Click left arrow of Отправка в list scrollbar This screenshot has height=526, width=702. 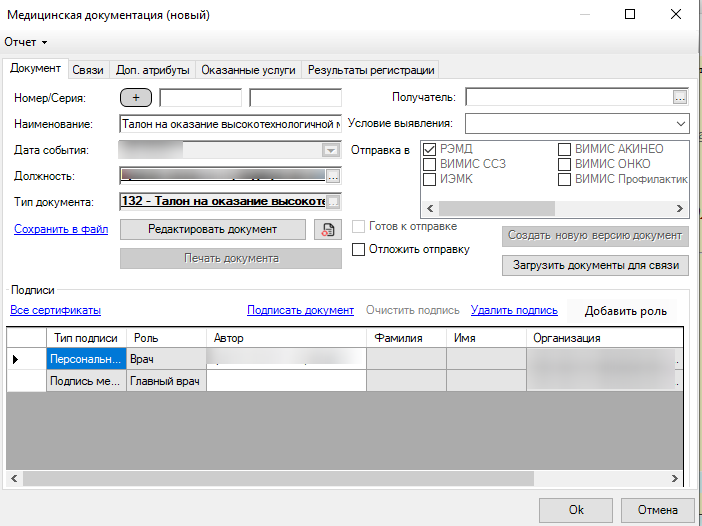[x=430, y=208]
